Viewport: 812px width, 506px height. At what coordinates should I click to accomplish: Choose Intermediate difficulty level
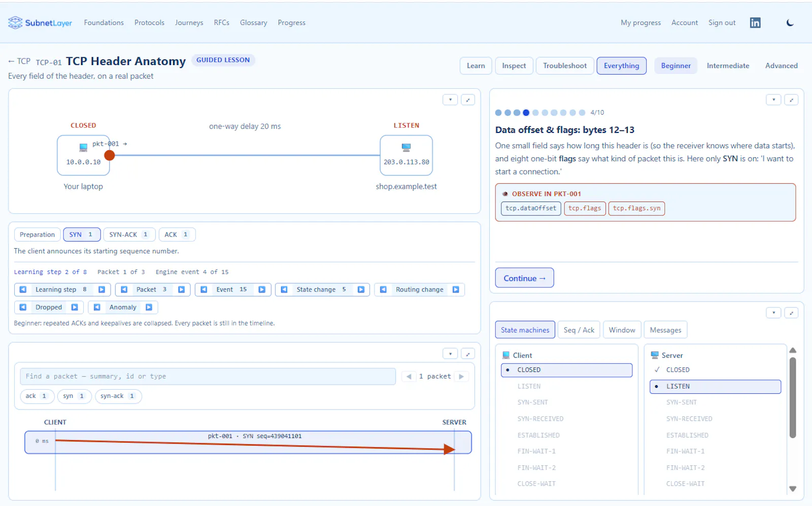pos(728,65)
